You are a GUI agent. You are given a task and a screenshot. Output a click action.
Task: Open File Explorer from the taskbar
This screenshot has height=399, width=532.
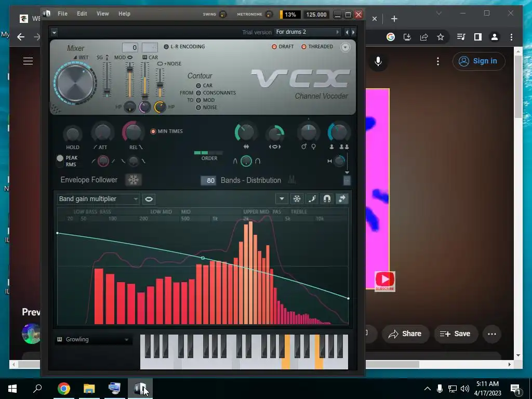89,389
